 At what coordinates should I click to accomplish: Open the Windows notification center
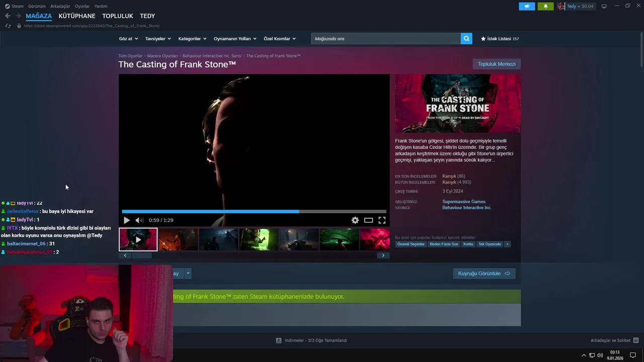pyautogui.click(x=633, y=355)
